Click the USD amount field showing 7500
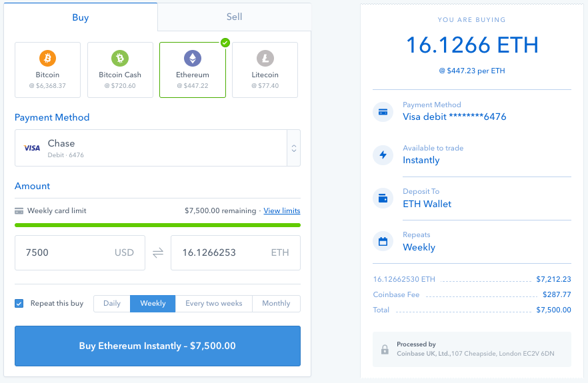This screenshot has width=588, height=383. pyautogui.click(x=80, y=253)
